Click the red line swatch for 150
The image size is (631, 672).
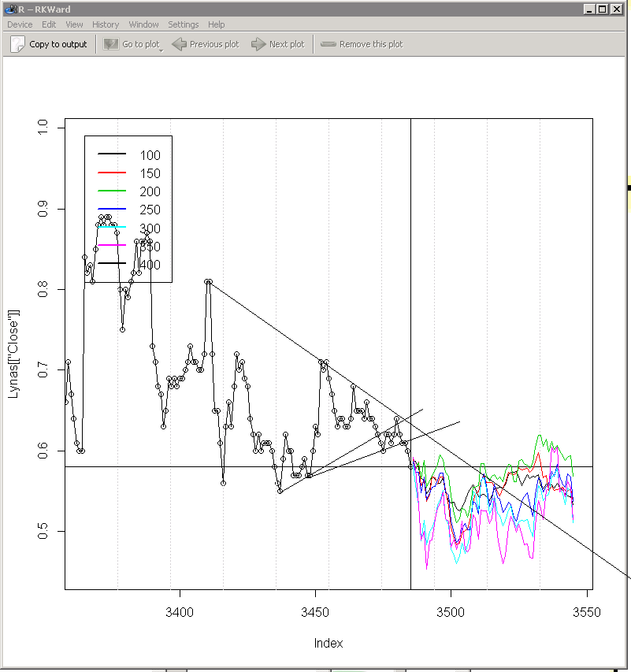click(112, 173)
